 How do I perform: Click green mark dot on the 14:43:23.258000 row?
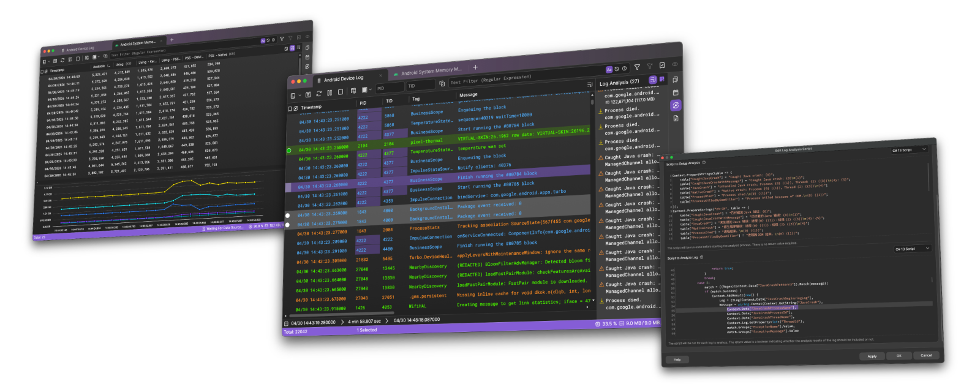click(x=289, y=150)
